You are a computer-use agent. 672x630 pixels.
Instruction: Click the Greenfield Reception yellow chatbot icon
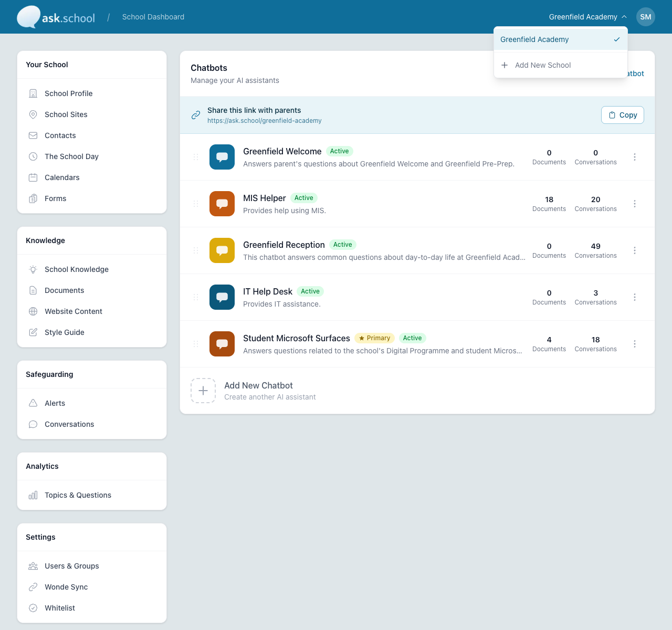click(222, 250)
